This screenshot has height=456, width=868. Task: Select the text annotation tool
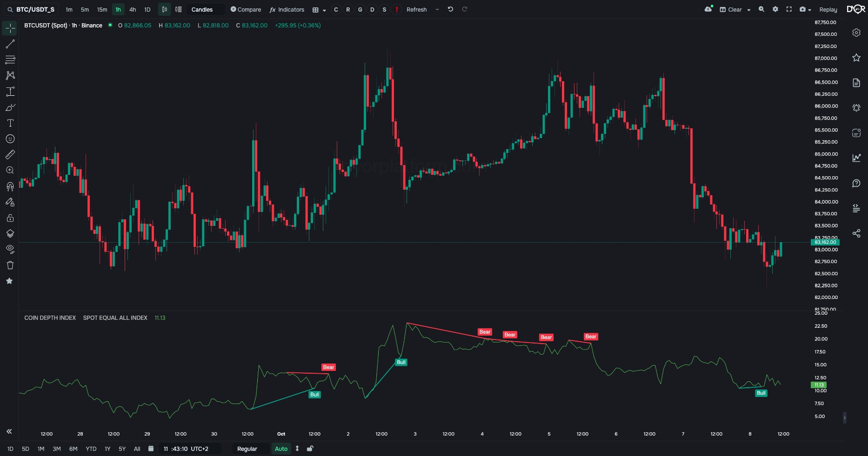(x=10, y=123)
